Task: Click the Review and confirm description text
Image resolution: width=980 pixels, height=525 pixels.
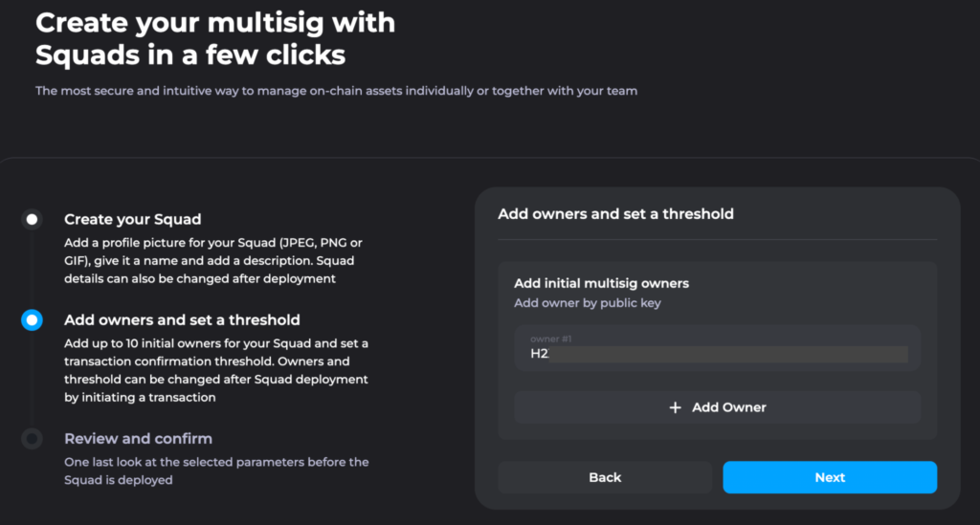Action: 216,471
